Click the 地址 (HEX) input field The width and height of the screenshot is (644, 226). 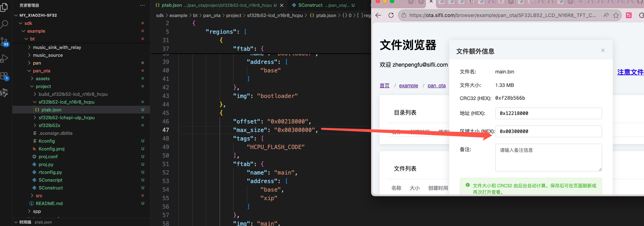(548, 113)
